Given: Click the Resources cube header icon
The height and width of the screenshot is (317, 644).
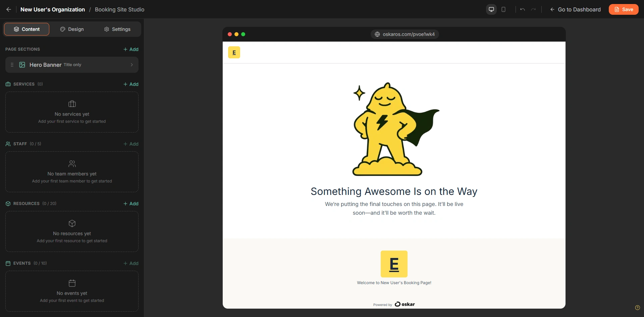Looking at the screenshot, I should (8, 204).
